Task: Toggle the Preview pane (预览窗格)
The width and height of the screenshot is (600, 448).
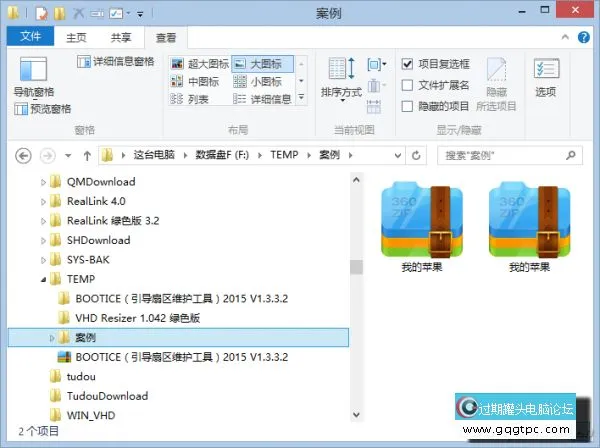Action: tap(42, 109)
